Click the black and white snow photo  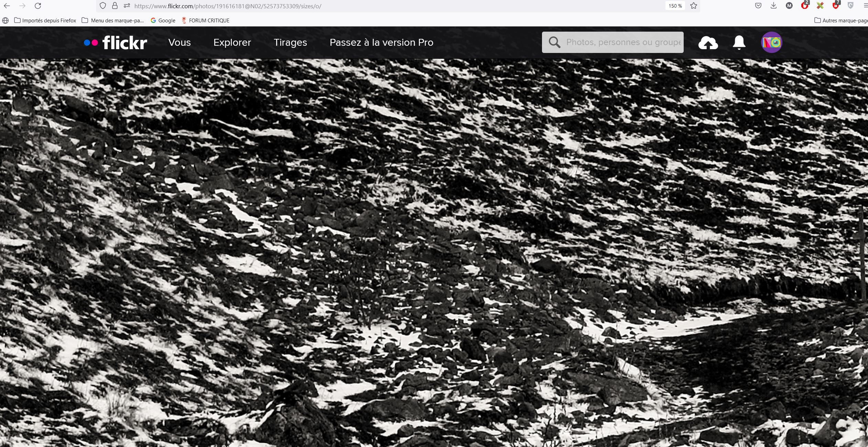click(x=434, y=253)
